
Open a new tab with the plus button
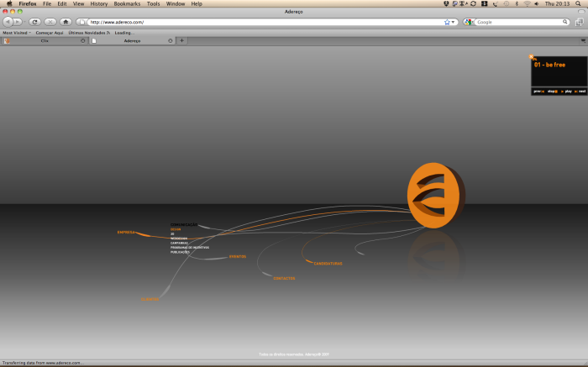182,40
